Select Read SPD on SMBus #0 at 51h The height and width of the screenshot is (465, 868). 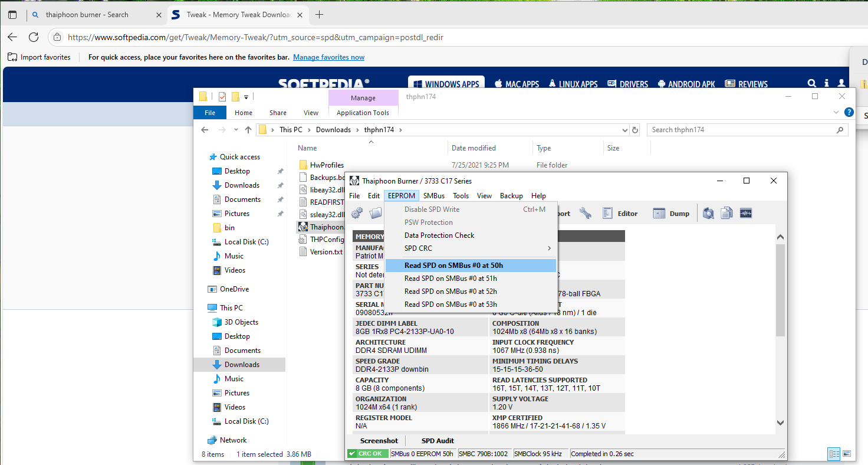pyautogui.click(x=471, y=279)
